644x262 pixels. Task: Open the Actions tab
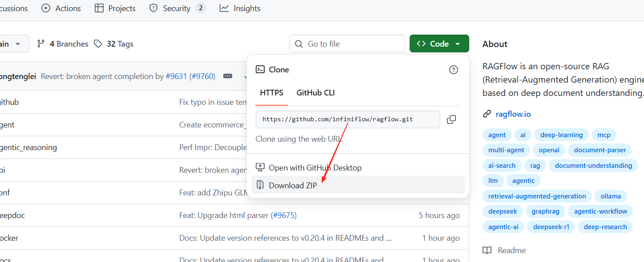(61, 8)
